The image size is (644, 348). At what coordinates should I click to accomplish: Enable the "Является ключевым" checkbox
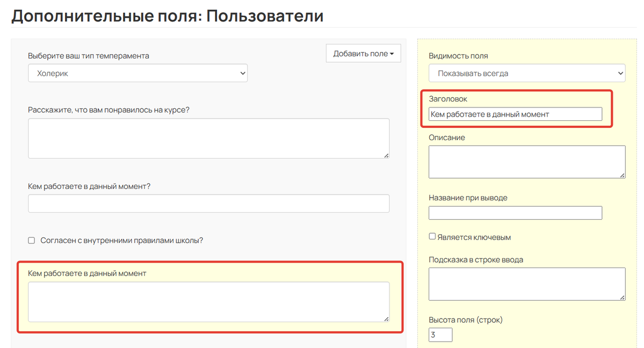point(431,236)
